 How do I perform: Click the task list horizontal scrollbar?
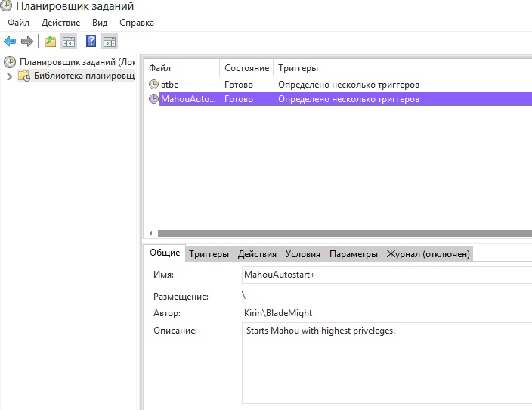pyautogui.click(x=345, y=233)
